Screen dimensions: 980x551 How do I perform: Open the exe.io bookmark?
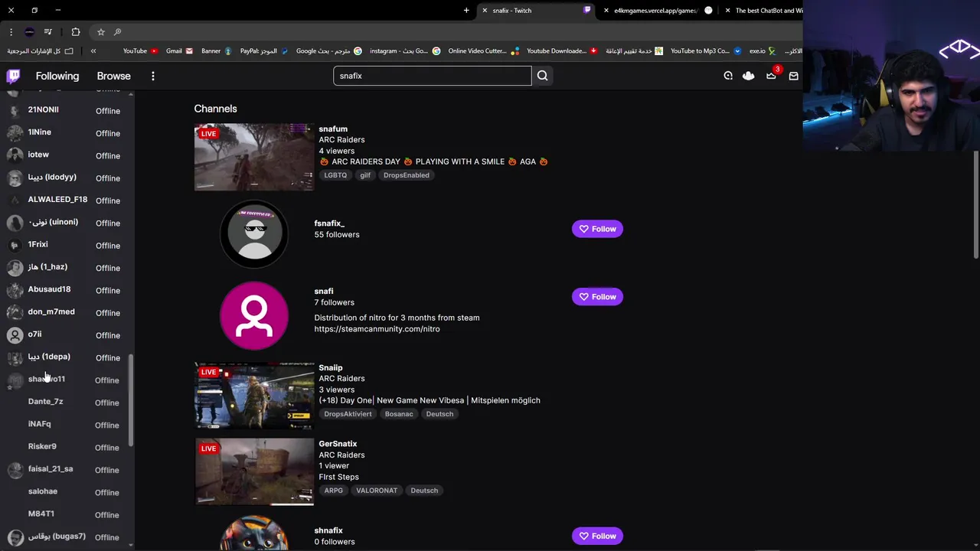click(x=763, y=51)
